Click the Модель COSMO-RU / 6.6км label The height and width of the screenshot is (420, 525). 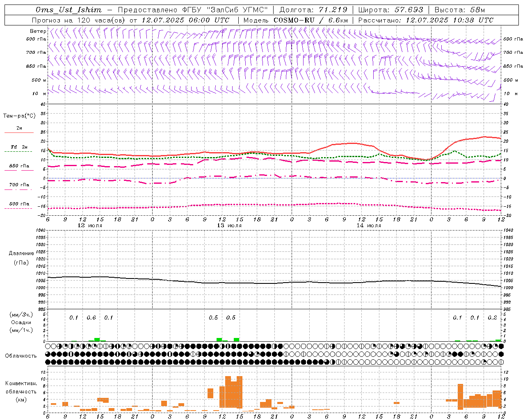point(295,20)
